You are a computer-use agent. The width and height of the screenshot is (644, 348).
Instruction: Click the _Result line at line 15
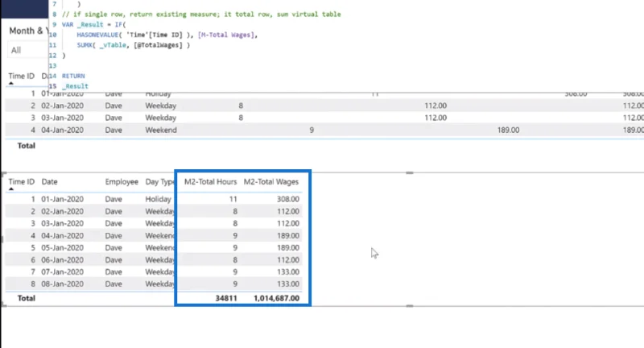(75, 86)
